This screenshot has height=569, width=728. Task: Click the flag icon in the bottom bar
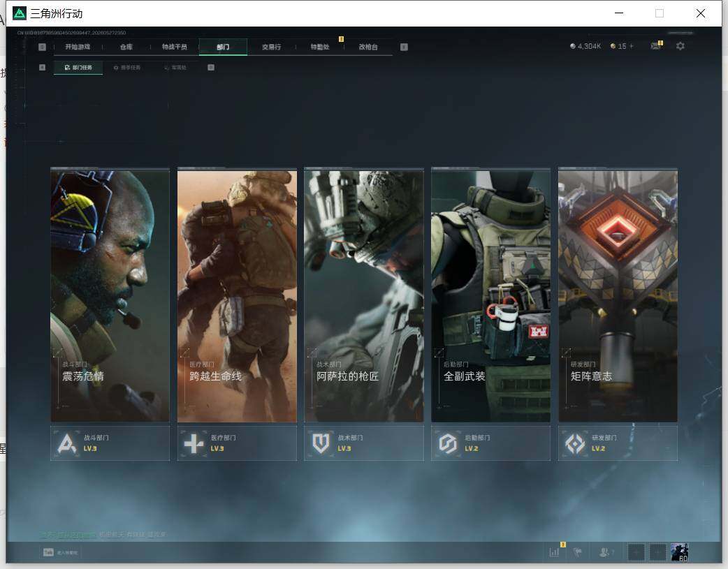pos(578,552)
